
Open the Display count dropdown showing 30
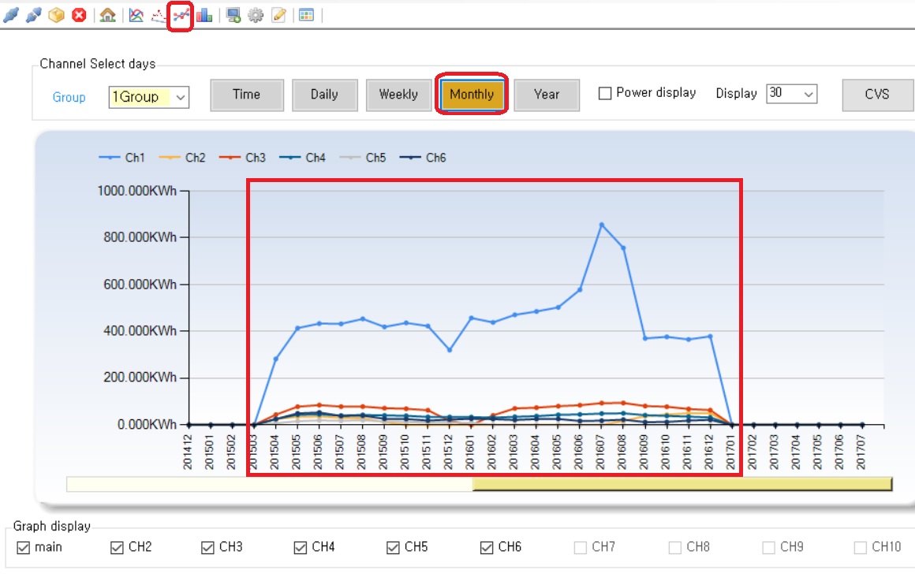[x=791, y=93]
